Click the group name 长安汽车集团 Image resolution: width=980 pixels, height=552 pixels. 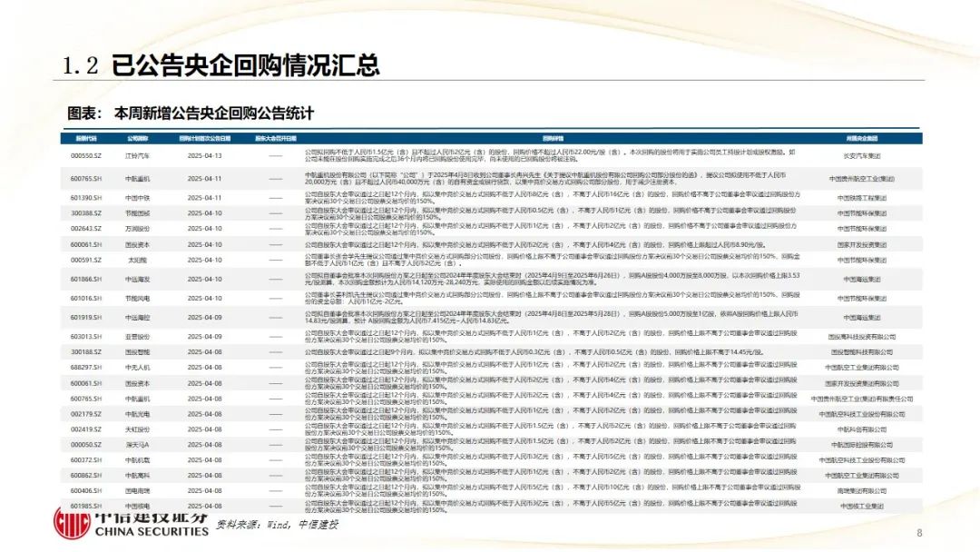tap(862, 155)
